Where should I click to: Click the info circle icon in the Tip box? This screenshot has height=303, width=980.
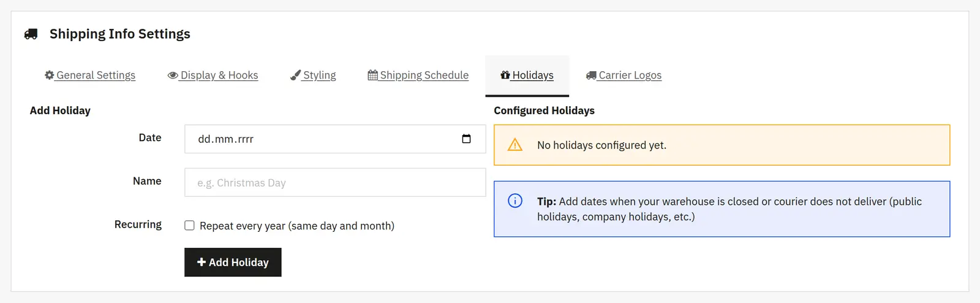[515, 201]
